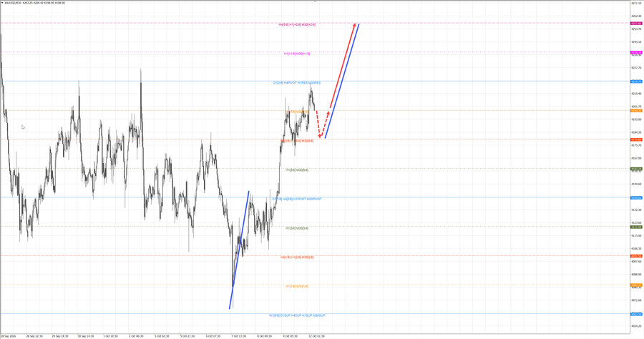Screen dimensions: 644x339
Task: Click the 12 Oct 01:30 time axis label
Action: click(x=317, y=336)
